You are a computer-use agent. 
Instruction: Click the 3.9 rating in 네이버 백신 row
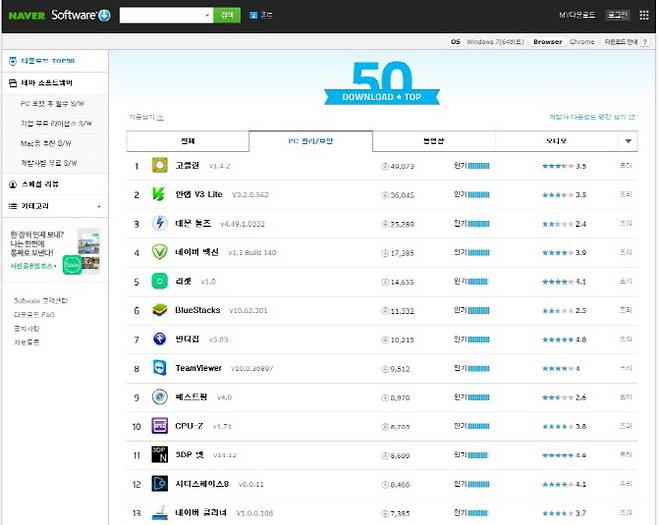pyautogui.click(x=581, y=253)
